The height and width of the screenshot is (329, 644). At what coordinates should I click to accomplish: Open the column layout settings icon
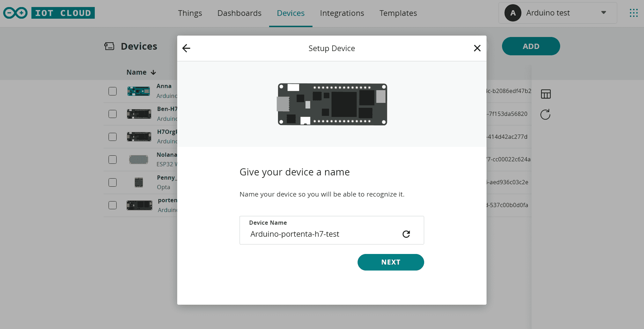[x=546, y=94]
